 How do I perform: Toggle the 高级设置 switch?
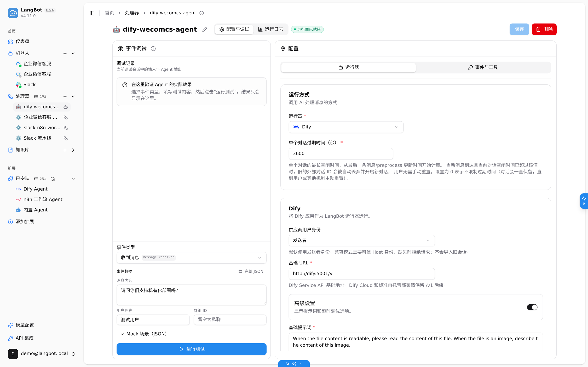coord(532,307)
